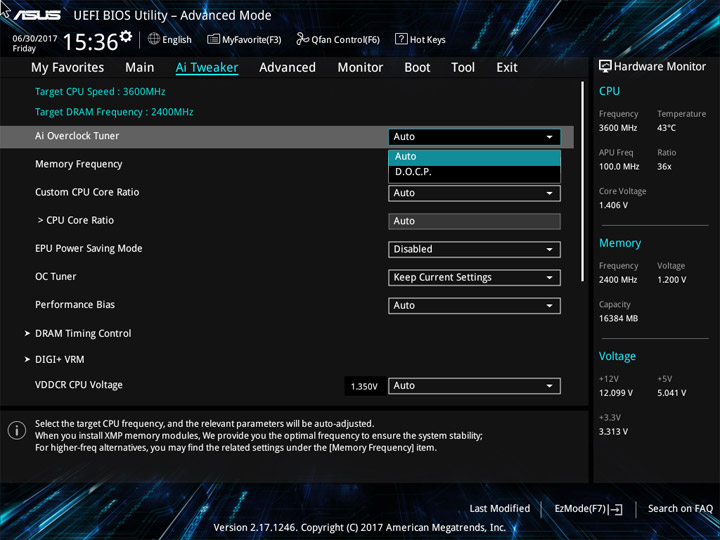Open VDDCR CPU Voltage Auto dropdown
The height and width of the screenshot is (540, 720).
point(474,386)
